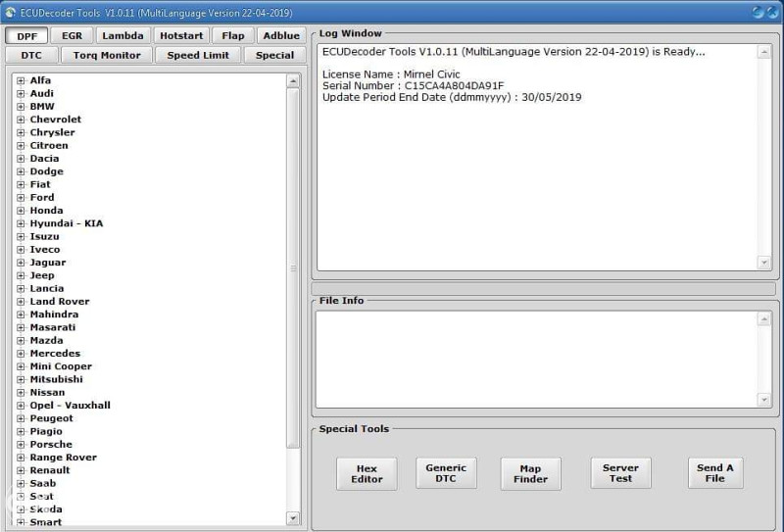Select Mini Cooper in the tree
Image resolution: width=784 pixels, height=532 pixels.
61,366
